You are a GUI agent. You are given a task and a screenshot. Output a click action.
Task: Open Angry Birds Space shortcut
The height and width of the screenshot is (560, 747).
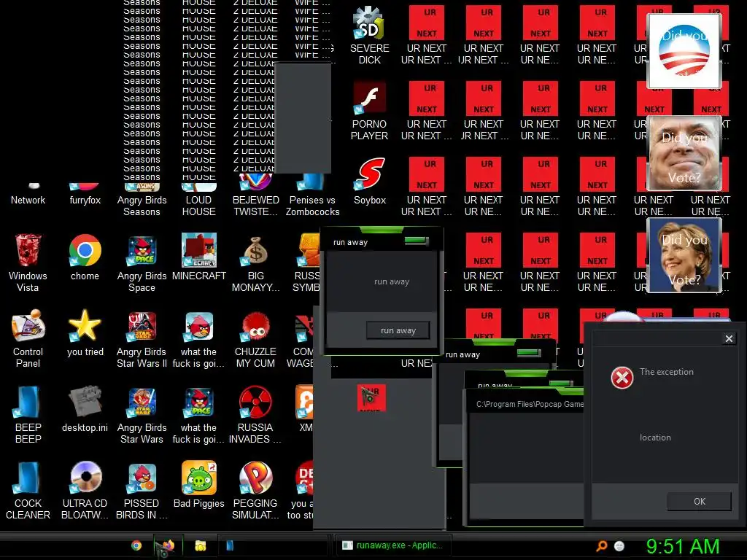(x=142, y=262)
